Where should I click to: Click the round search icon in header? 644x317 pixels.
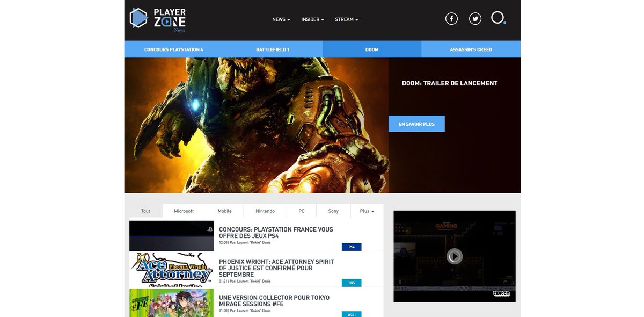(x=498, y=18)
